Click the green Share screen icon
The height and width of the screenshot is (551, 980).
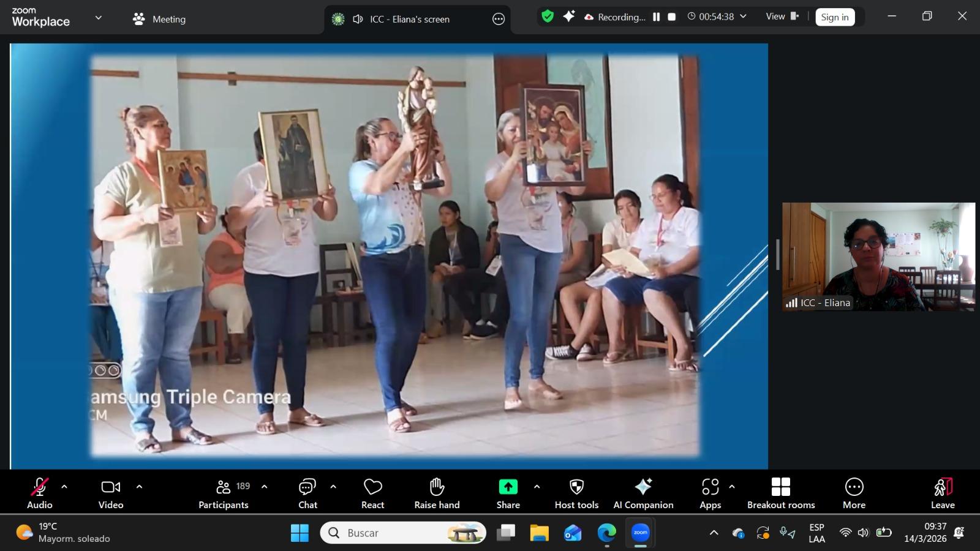tap(508, 487)
